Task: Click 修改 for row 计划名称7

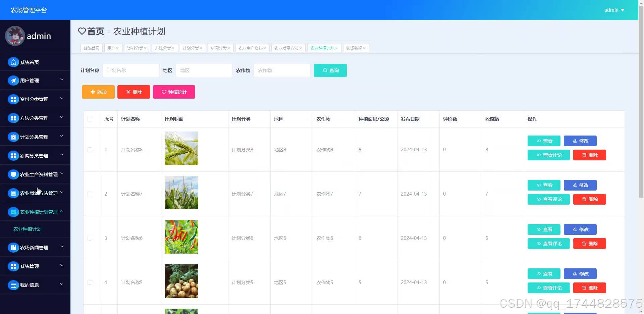Action: pyautogui.click(x=580, y=185)
